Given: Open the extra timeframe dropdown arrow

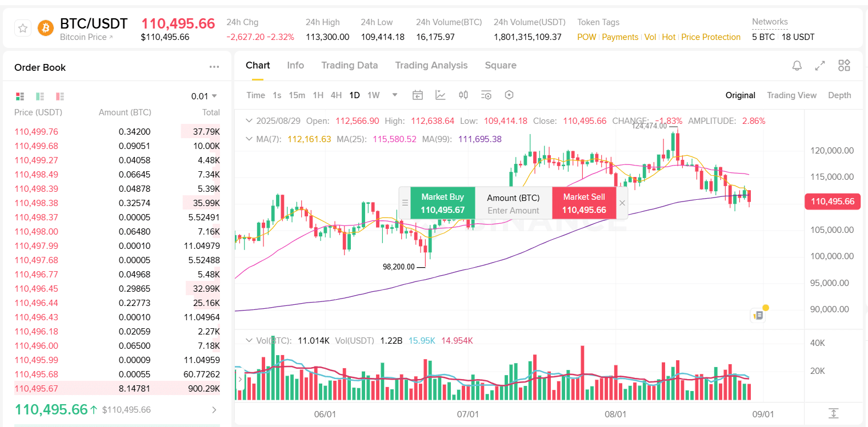Looking at the screenshot, I should click(x=394, y=95).
